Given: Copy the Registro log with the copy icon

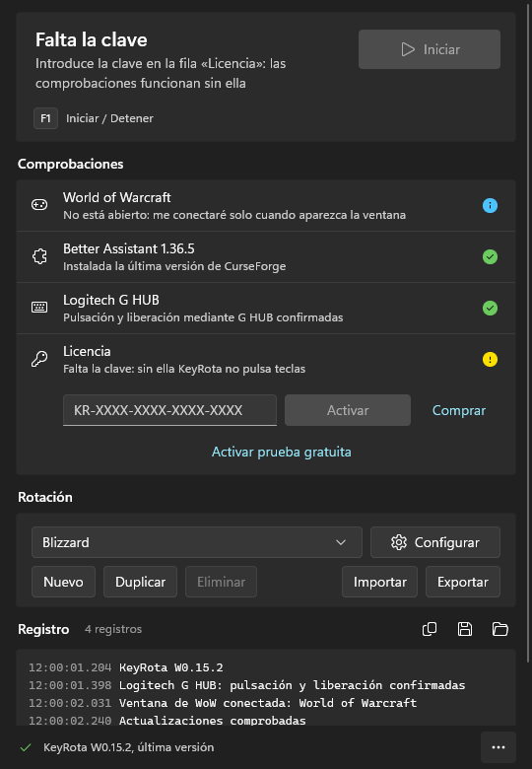Looking at the screenshot, I should pyautogui.click(x=430, y=629).
